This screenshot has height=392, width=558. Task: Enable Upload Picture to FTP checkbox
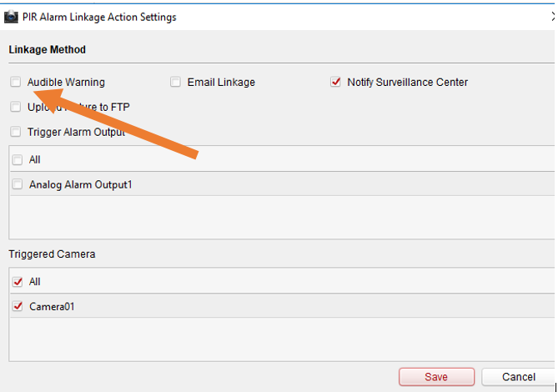click(17, 107)
